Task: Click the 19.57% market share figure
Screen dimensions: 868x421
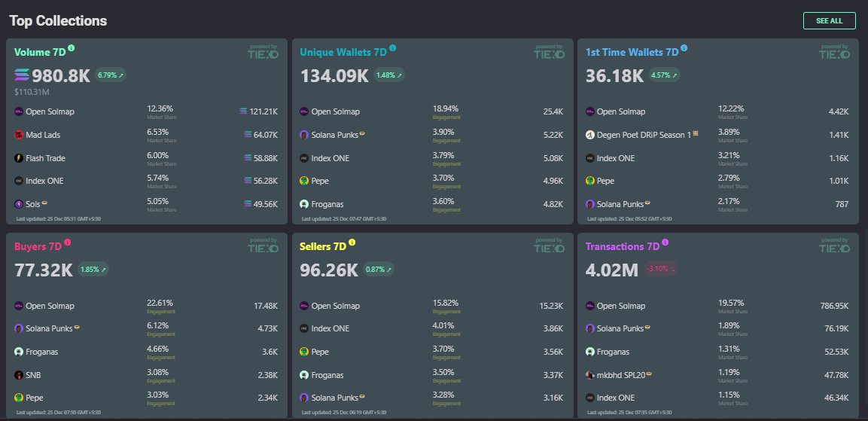Action: point(731,303)
